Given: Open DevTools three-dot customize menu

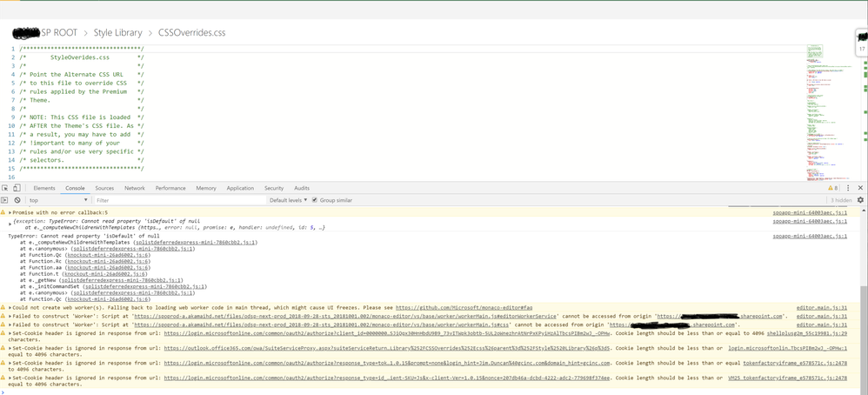Looking at the screenshot, I should point(847,188).
